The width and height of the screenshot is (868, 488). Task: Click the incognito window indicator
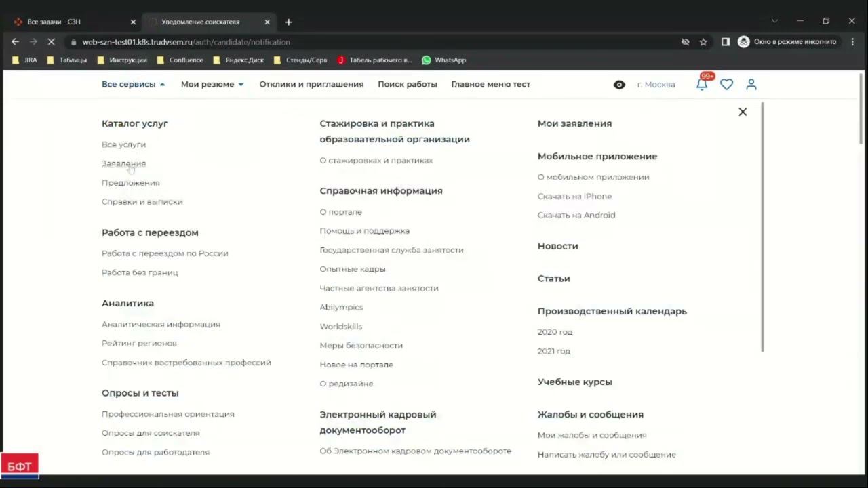[x=787, y=41]
